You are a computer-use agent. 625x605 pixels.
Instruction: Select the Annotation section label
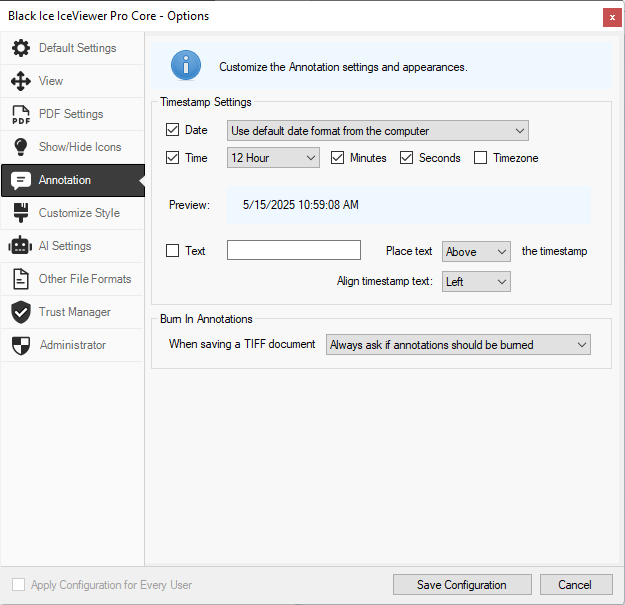click(65, 180)
